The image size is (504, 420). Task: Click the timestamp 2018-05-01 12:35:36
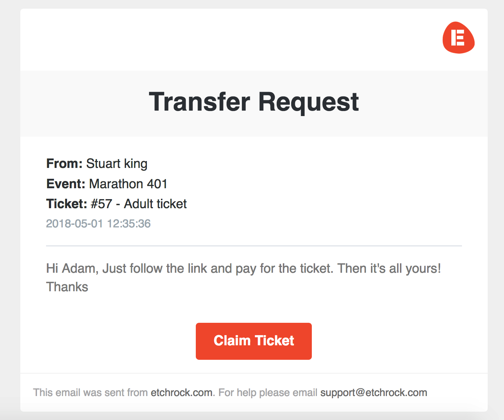(x=98, y=223)
